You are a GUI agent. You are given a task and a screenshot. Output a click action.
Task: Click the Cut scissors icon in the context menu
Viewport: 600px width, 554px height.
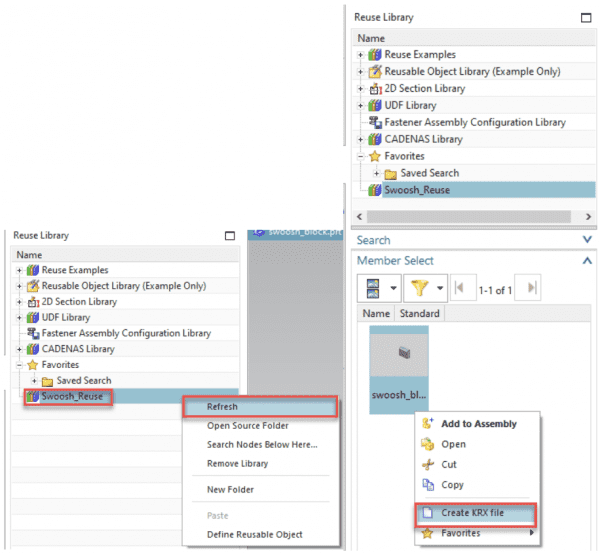[428, 464]
